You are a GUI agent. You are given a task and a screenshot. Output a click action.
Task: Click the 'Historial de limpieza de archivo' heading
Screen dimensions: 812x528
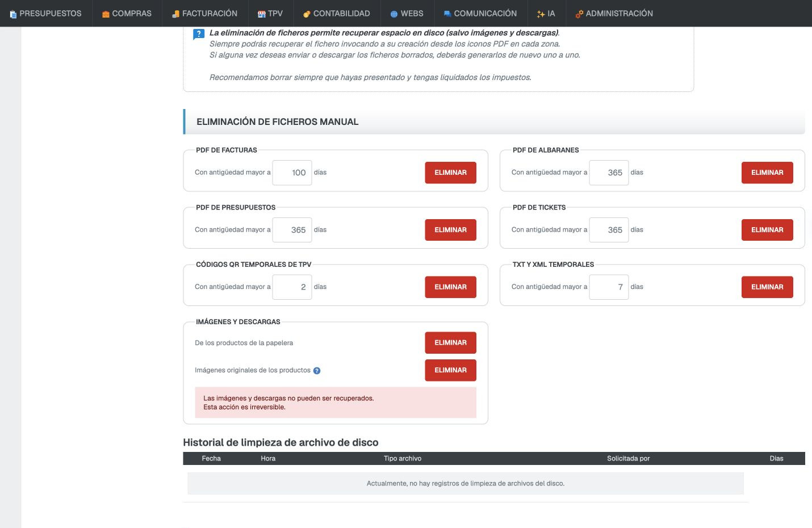click(281, 443)
